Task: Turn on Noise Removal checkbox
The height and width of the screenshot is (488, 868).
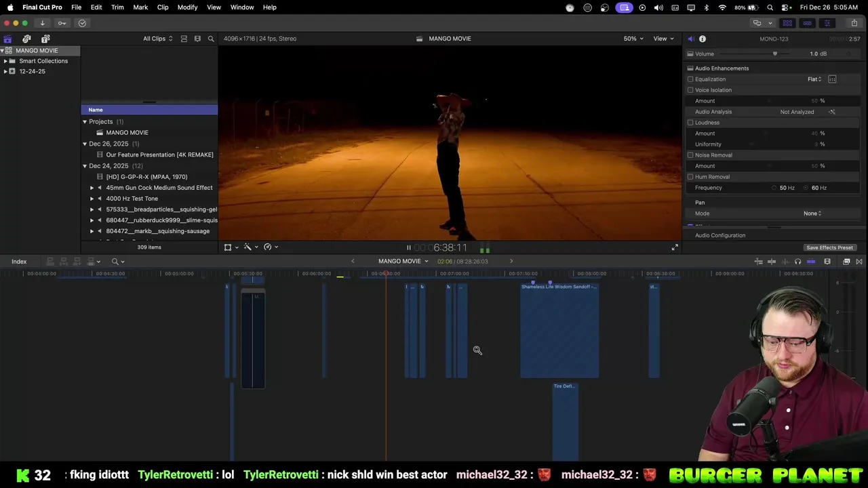Action: [x=690, y=155]
